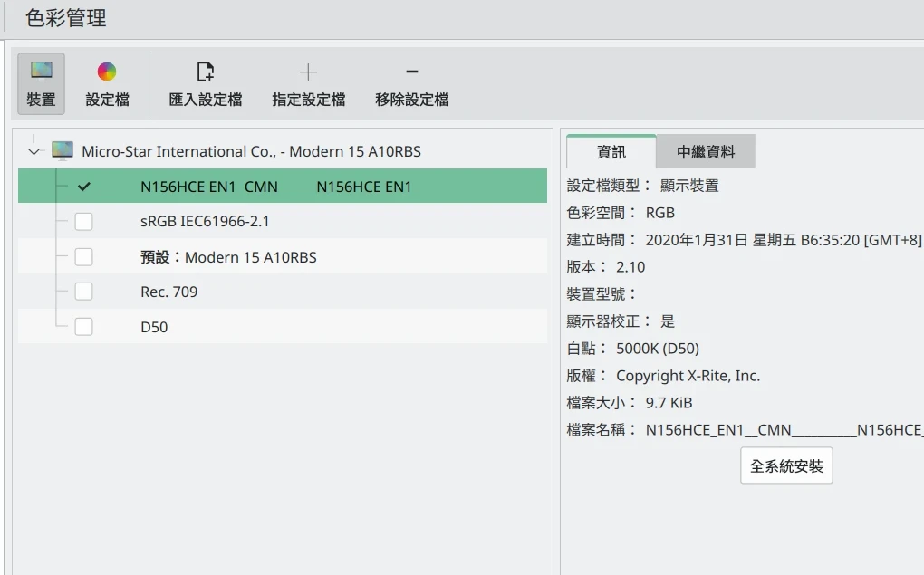Image resolution: width=924 pixels, height=575 pixels.
Task: Choose the Rec. 709 profile entry
Action: point(168,292)
